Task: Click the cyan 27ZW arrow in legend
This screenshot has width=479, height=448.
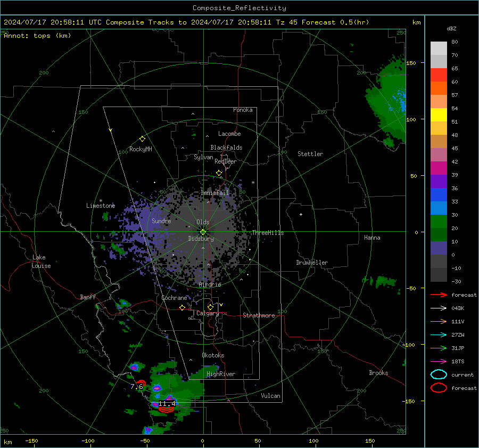Action: [x=439, y=335]
